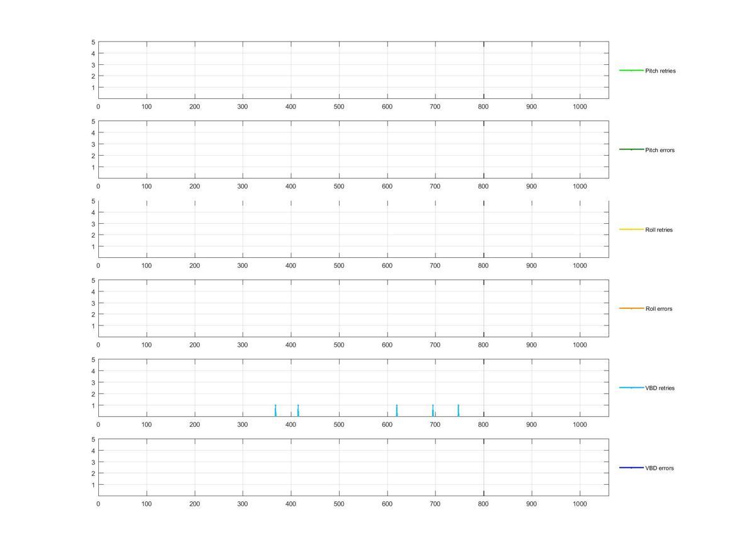Image resolution: width=756 pixels, height=558 pixels.
Task: Click the VBD retries spike just before x=700
Action: (x=433, y=410)
